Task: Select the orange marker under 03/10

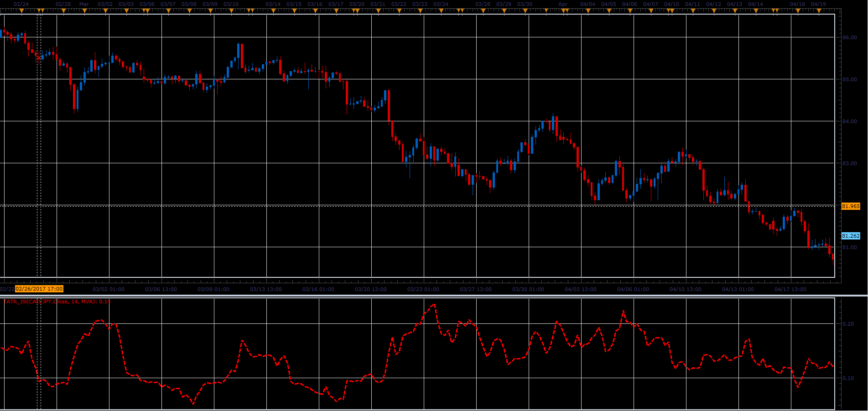Action: point(231,10)
